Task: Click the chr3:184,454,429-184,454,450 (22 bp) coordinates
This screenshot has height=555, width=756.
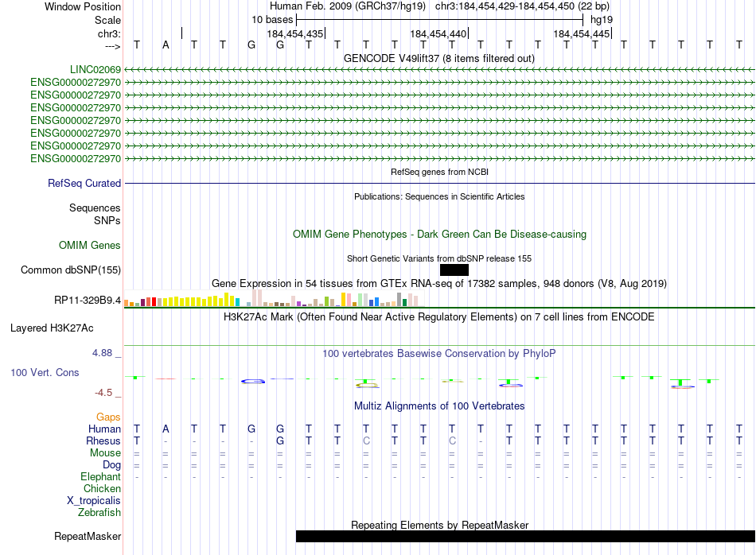Action: point(523,6)
